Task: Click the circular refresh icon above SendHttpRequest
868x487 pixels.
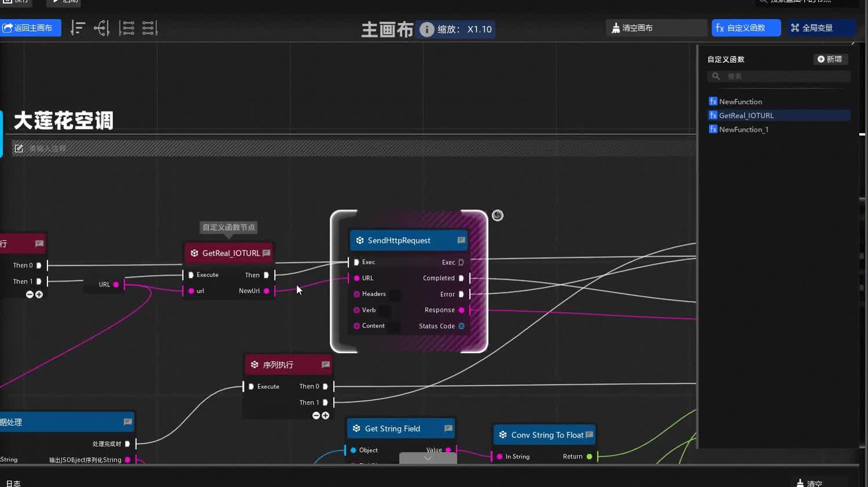Action: click(x=497, y=215)
